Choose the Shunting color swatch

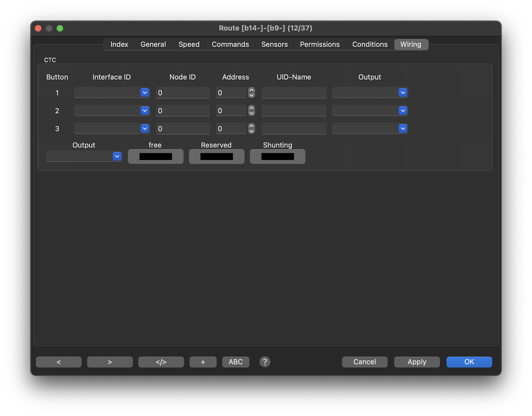[278, 157]
